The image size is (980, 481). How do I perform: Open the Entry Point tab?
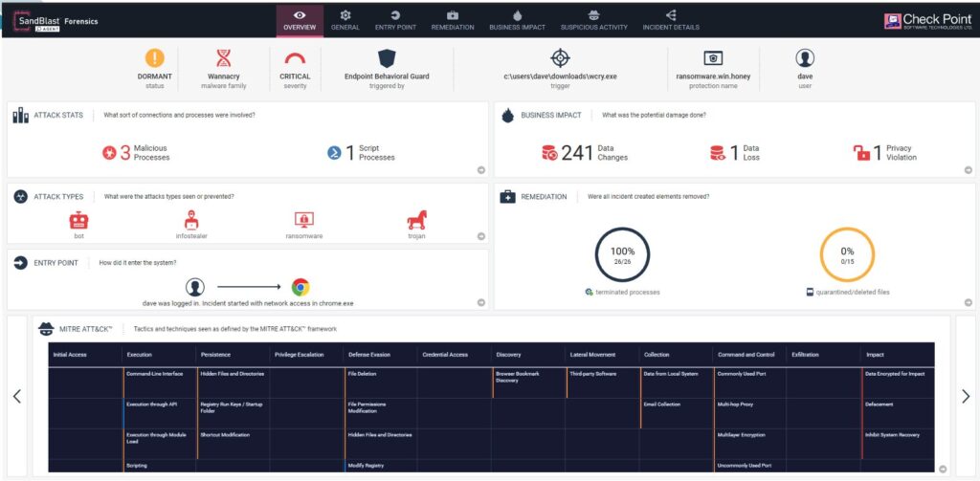coord(395,21)
